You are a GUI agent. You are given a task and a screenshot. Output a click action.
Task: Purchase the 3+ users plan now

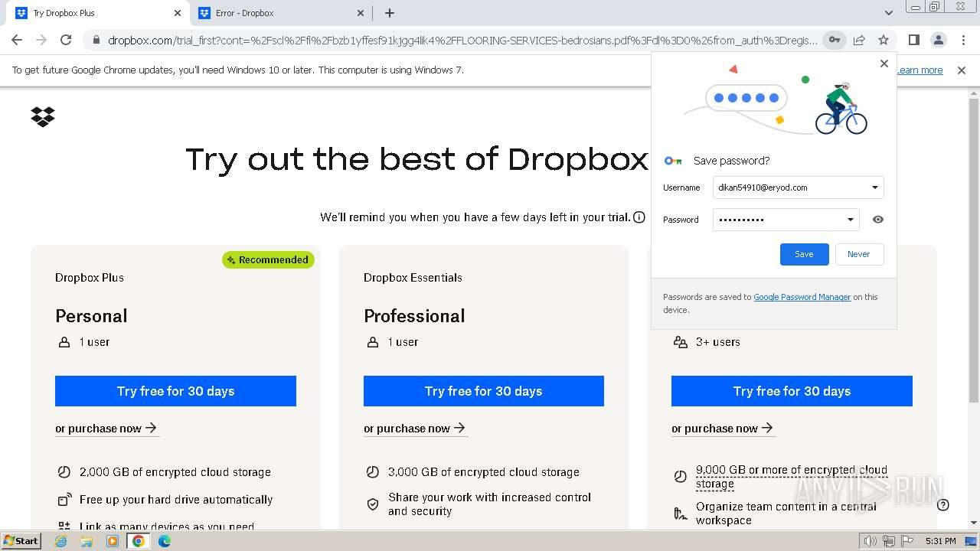(x=723, y=429)
